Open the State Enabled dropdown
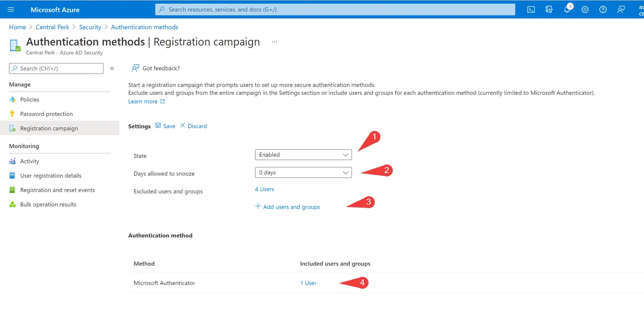 coord(303,155)
